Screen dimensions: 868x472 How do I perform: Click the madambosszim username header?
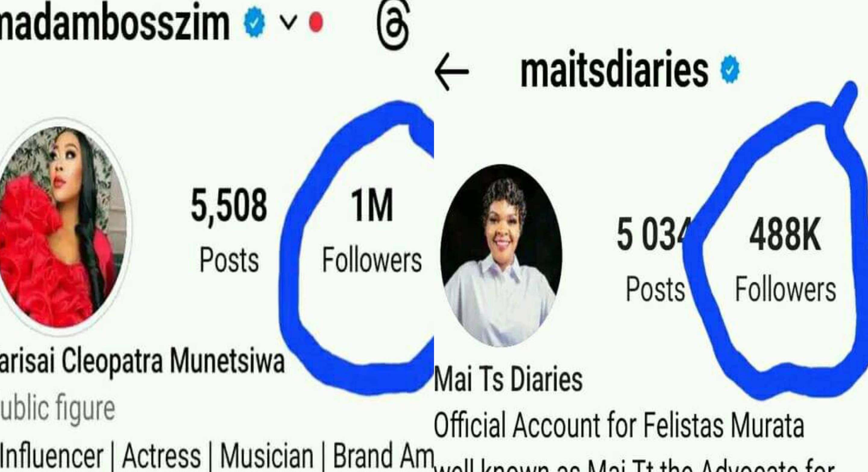[x=115, y=24]
